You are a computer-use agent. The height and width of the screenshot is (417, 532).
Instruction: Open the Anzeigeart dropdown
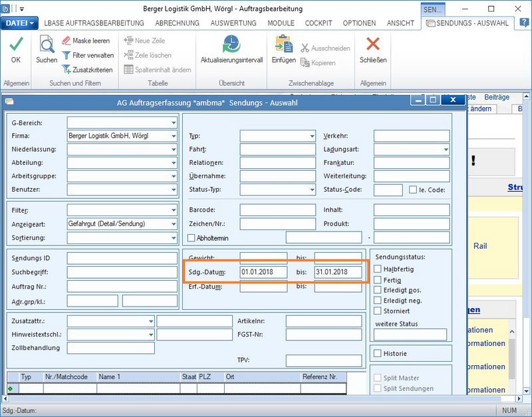[x=174, y=224]
